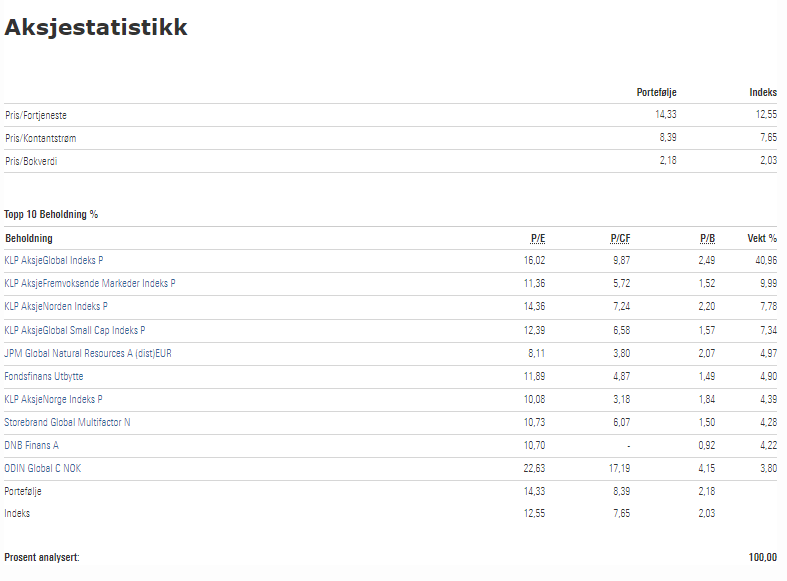The image size is (787, 581).
Task: Click weight 7,78 for KLP AksjeNorden
Action: pyautogui.click(x=768, y=307)
